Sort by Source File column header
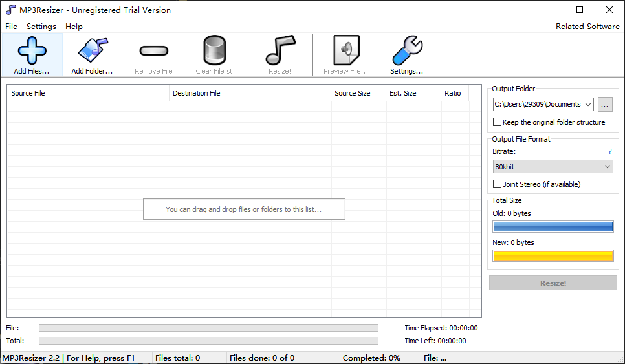The width and height of the screenshot is (625, 364). tap(89, 93)
